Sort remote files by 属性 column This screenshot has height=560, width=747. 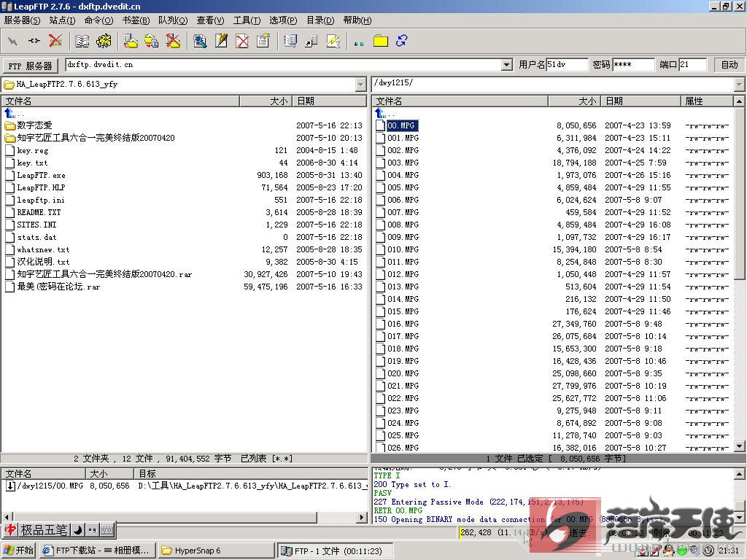tap(706, 101)
